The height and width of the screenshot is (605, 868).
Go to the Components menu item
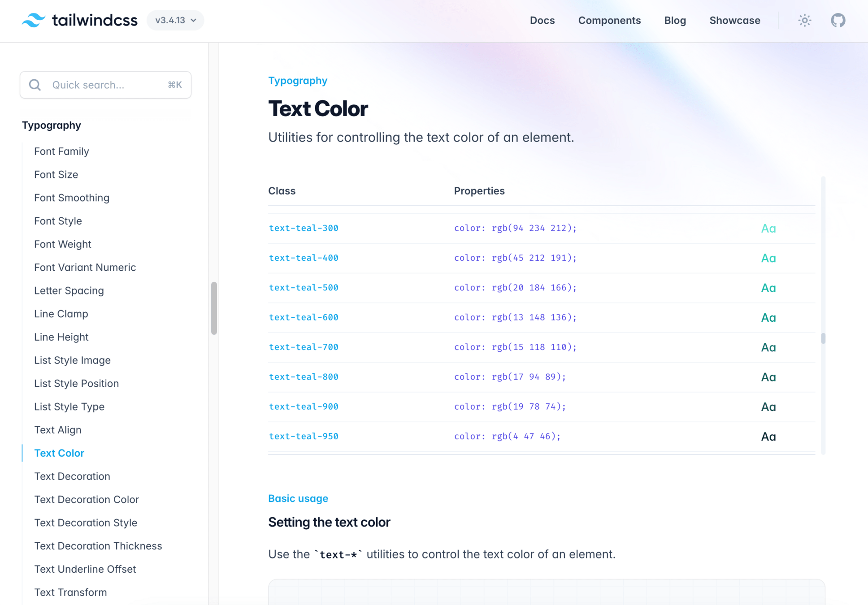pyautogui.click(x=609, y=20)
